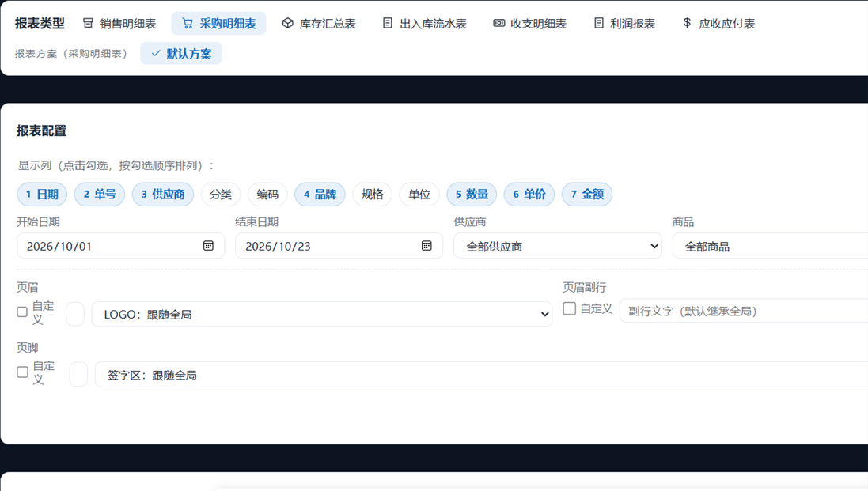Toggle the 数量 display column

(x=472, y=194)
